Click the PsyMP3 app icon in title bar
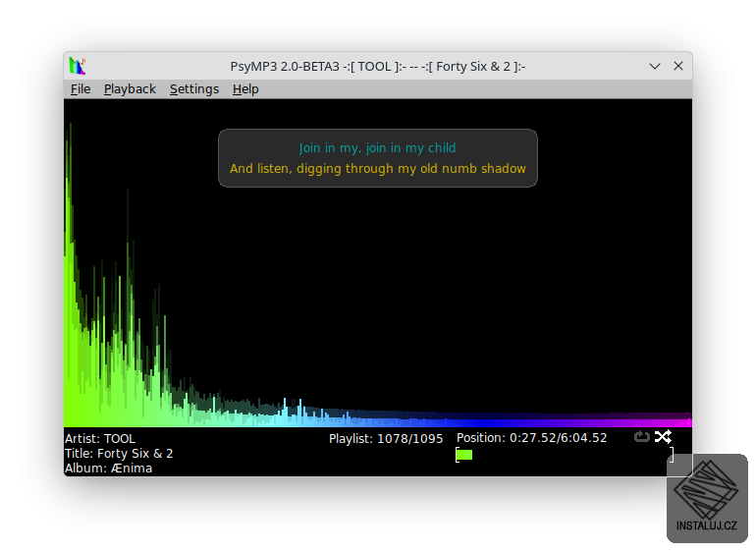Image resolution: width=756 pixels, height=552 pixels. tap(78, 66)
